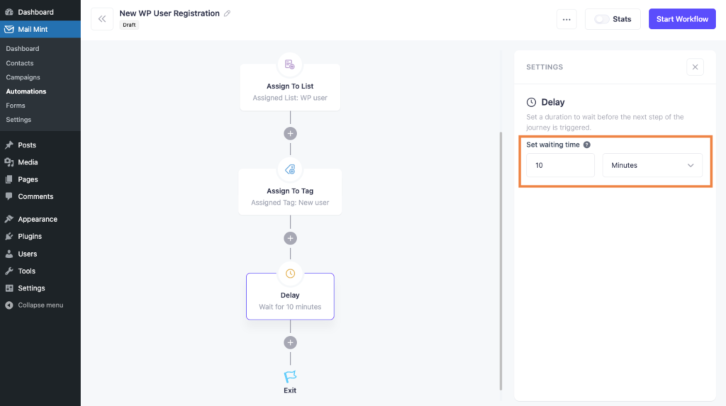
Task: Add a step after Assign To Tag
Action: pos(290,238)
